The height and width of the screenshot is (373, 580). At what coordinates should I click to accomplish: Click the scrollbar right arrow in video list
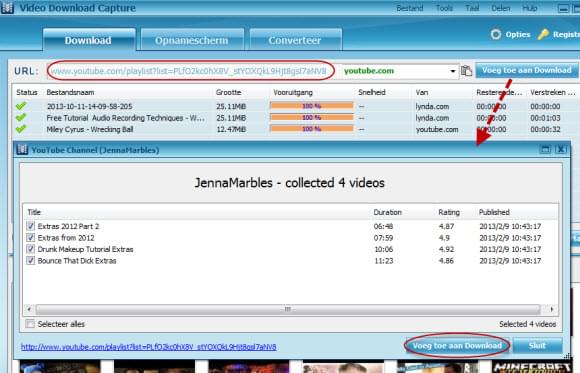tap(552, 309)
